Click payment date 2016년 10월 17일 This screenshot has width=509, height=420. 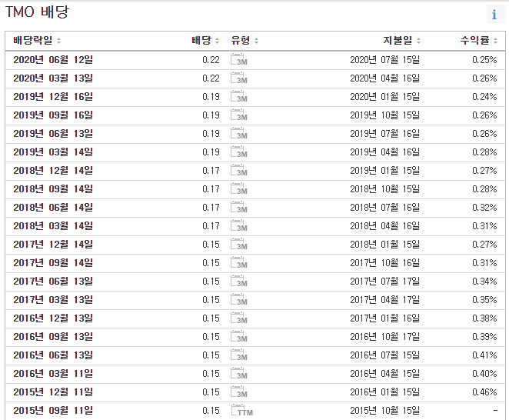point(384,338)
